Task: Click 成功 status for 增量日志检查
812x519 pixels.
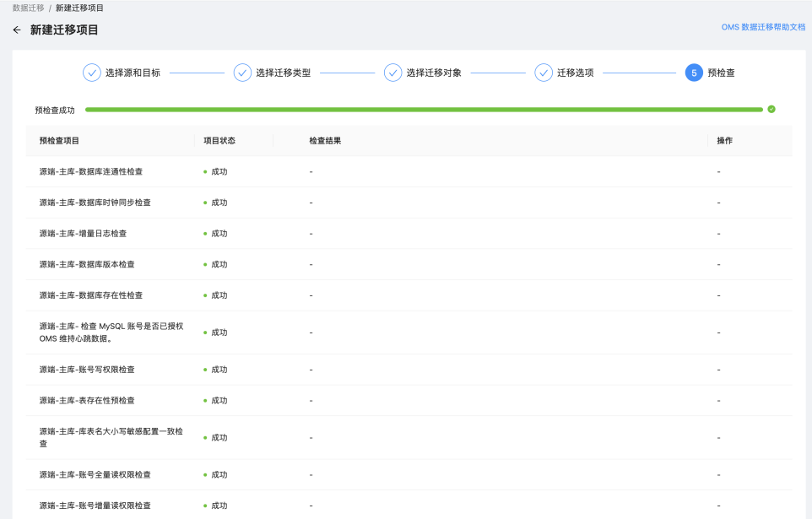Action: pos(215,234)
